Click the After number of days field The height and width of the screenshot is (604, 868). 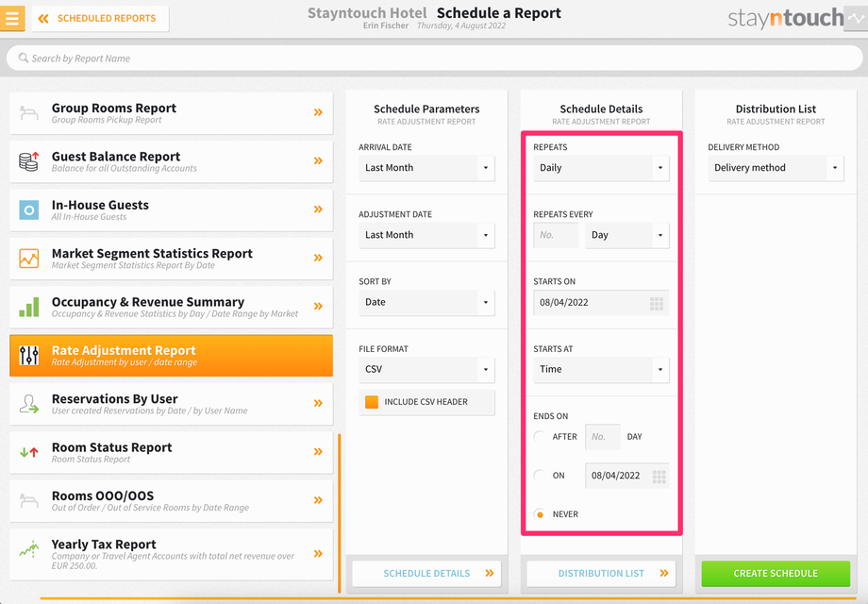(x=602, y=437)
